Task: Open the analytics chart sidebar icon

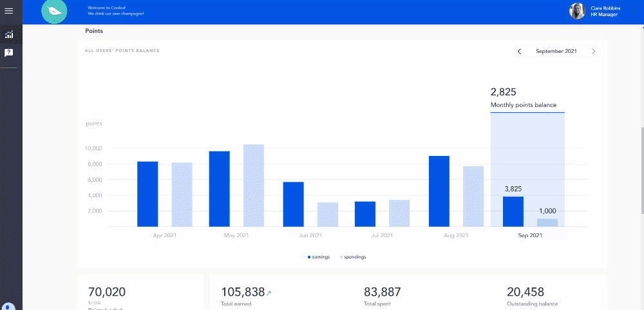Action: point(8,35)
